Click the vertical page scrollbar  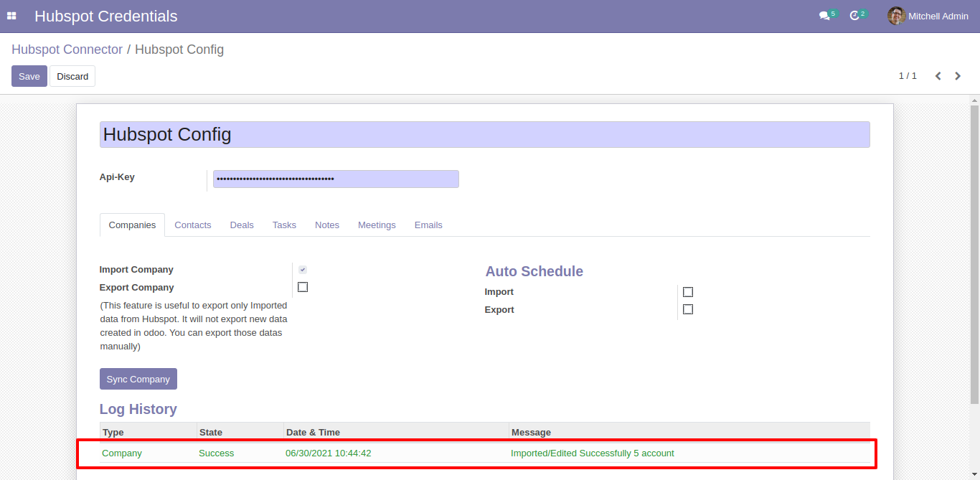pyautogui.click(x=974, y=253)
